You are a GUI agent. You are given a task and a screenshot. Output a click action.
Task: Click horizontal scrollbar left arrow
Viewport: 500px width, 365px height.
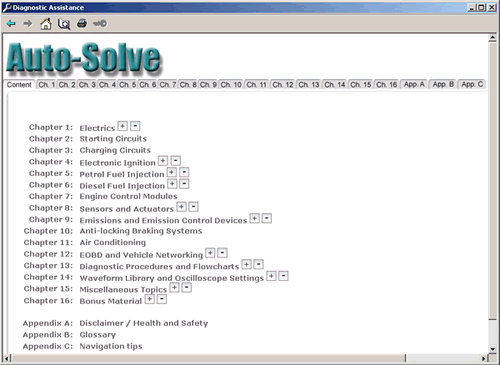tap(7, 359)
